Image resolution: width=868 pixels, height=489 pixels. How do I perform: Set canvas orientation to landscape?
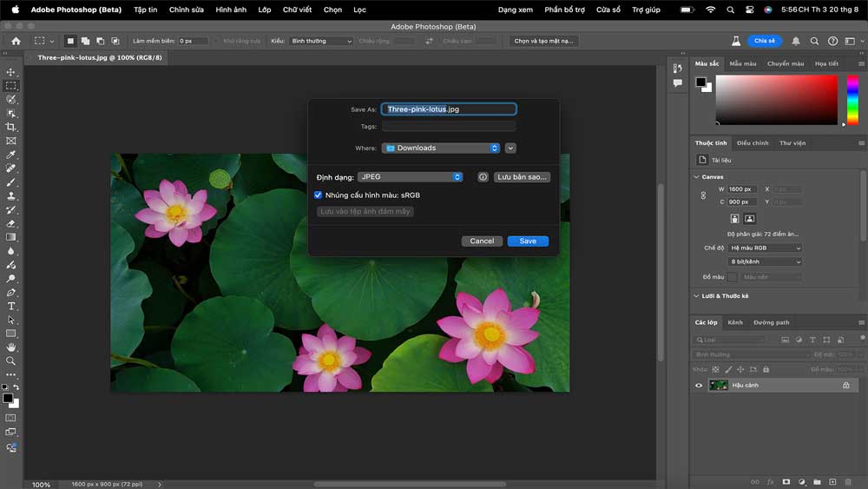click(750, 219)
